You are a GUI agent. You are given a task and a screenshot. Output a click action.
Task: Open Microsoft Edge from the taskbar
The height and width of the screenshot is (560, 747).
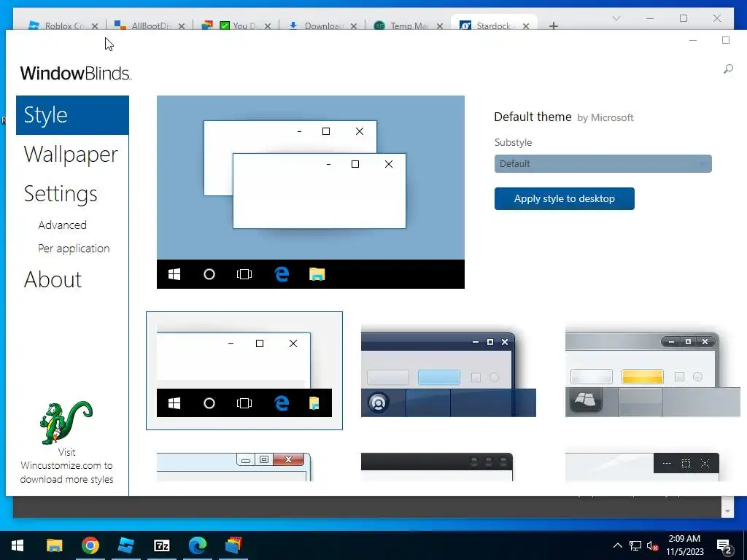[x=197, y=545]
